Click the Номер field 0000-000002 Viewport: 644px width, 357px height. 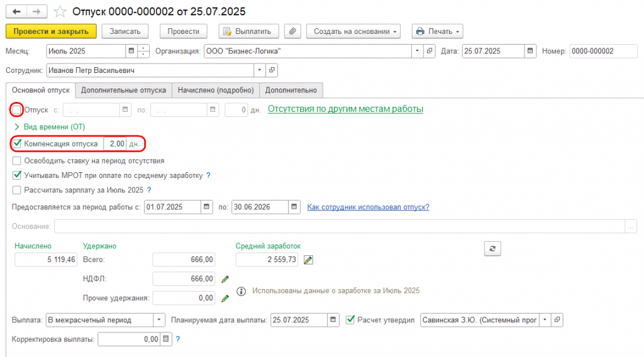tap(603, 51)
